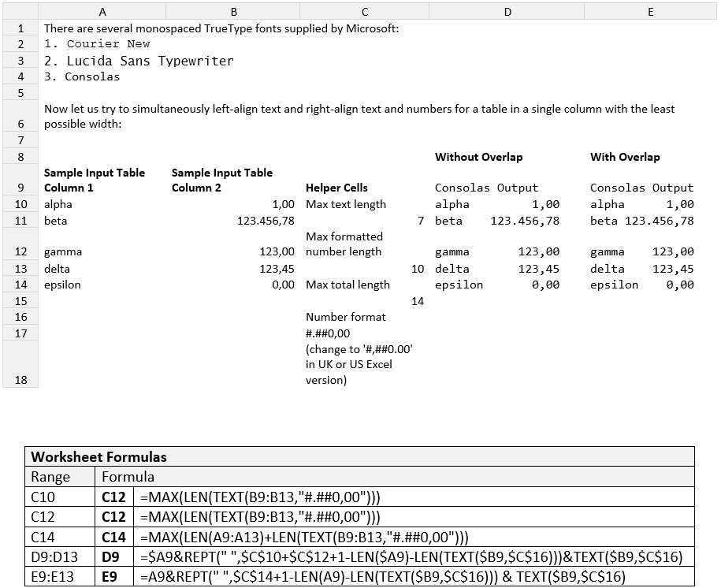
Task: Click helper value 10 in column C
Action: pyautogui.click(x=418, y=269)
